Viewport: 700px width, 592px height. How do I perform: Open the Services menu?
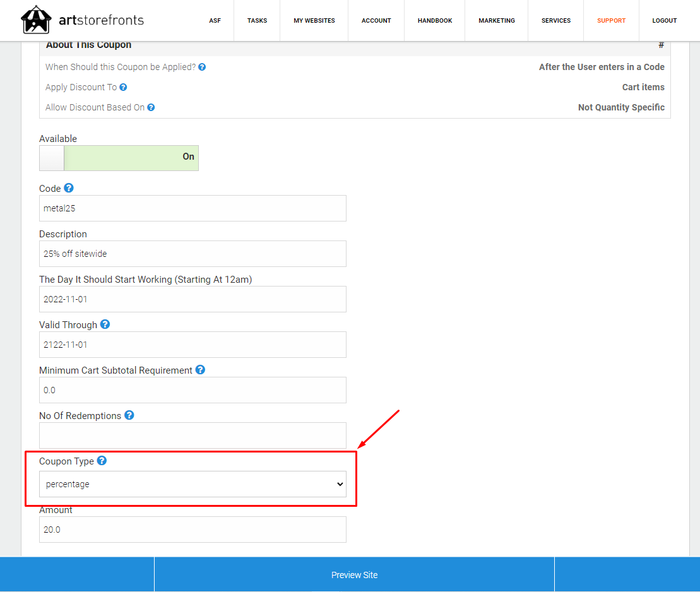(x=556, y=21)
